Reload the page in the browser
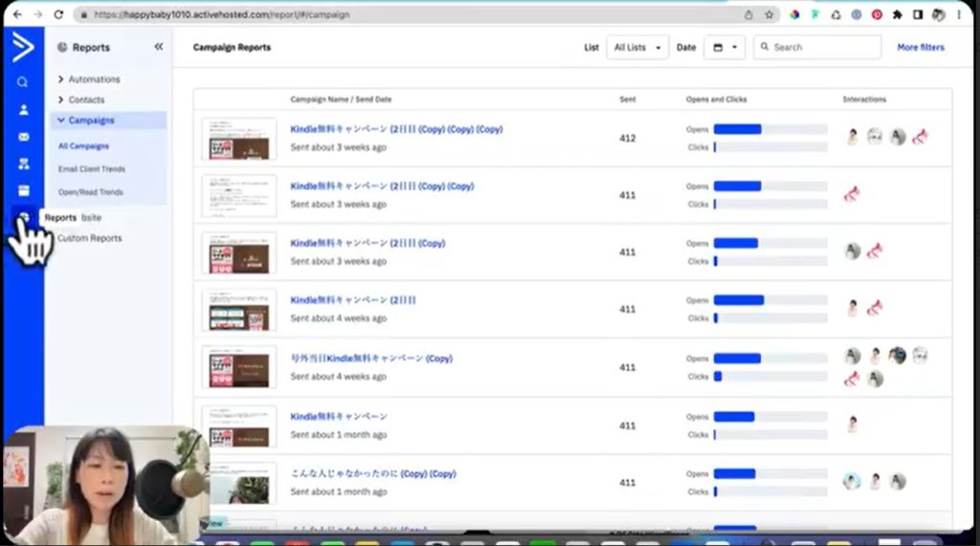 coord(59,15)
